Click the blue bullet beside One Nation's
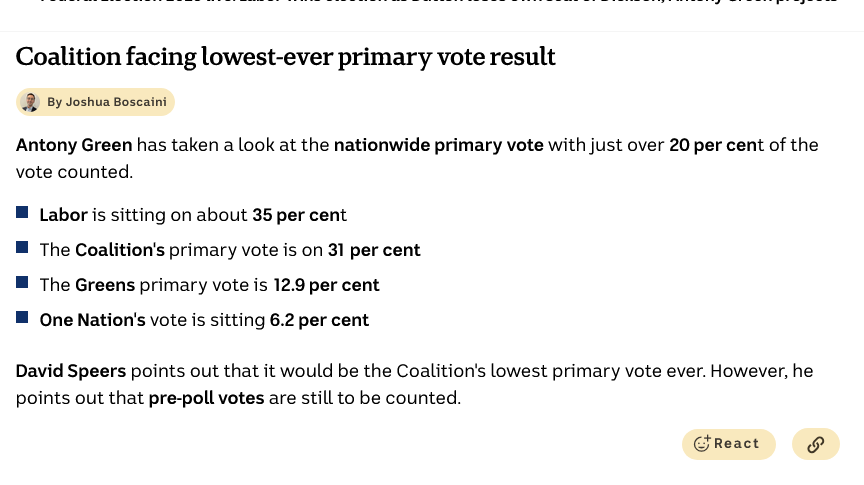This screenshot has height=485, width=864. click(22, 317)
